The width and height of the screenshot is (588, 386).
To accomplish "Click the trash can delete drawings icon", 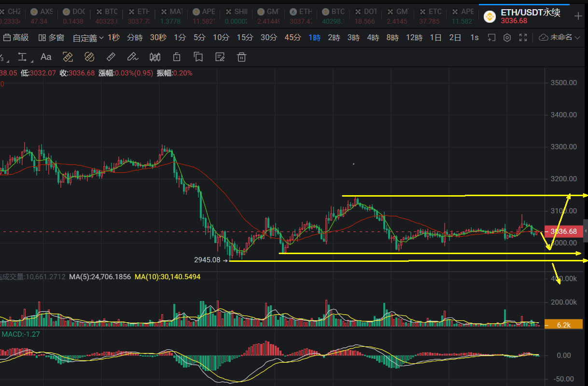I will click(x=242, y=57).
